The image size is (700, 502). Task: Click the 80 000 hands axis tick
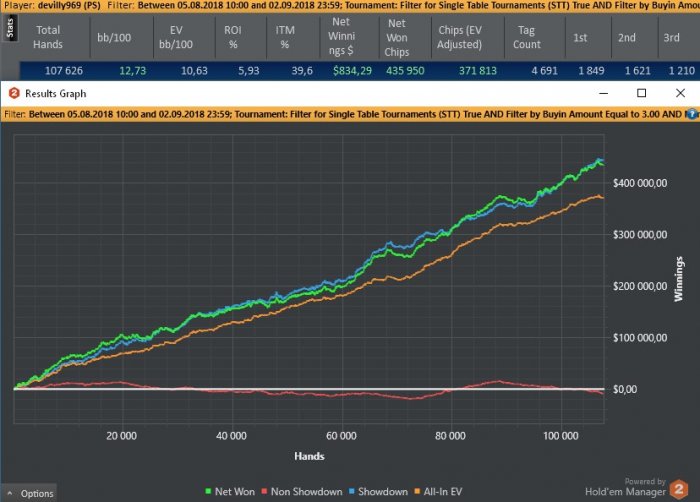[450, 436]
